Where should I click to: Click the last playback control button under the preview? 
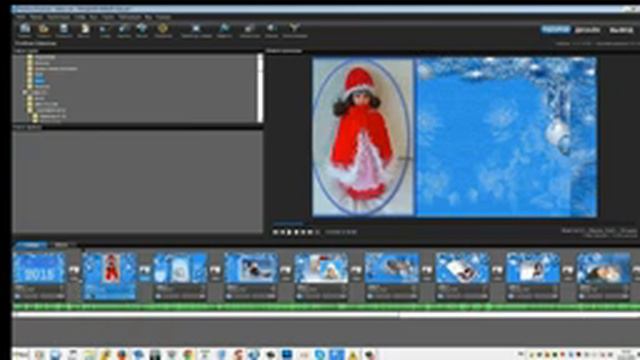coord(318,232)
